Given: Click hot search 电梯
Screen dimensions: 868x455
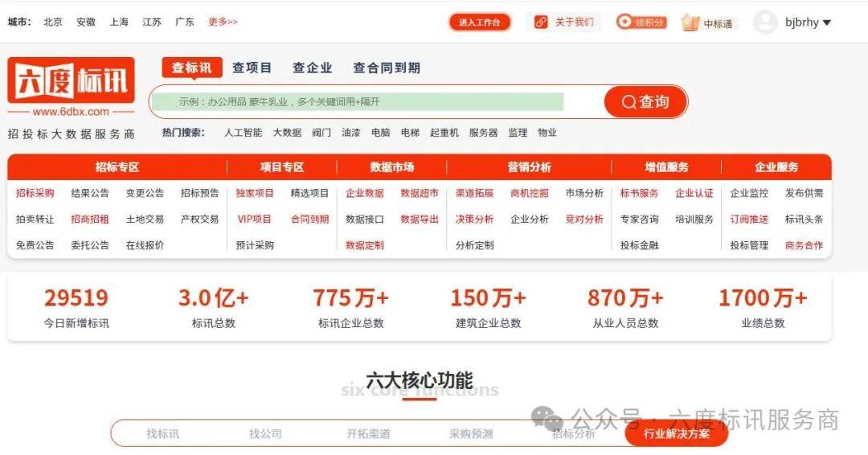Looking at the screenshot, I should tap(410, 133).
